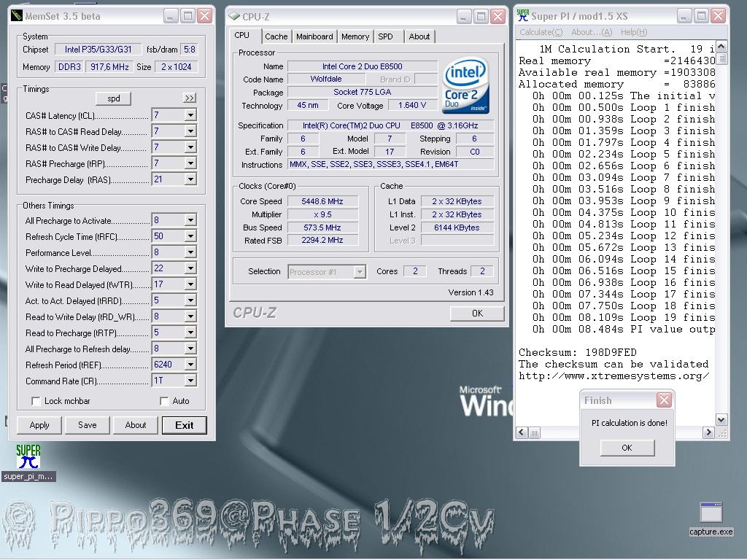Open the Command Rate (CR) dropdown
The width and height of the screenshot is (747, 560).
[x=190, y=381]
